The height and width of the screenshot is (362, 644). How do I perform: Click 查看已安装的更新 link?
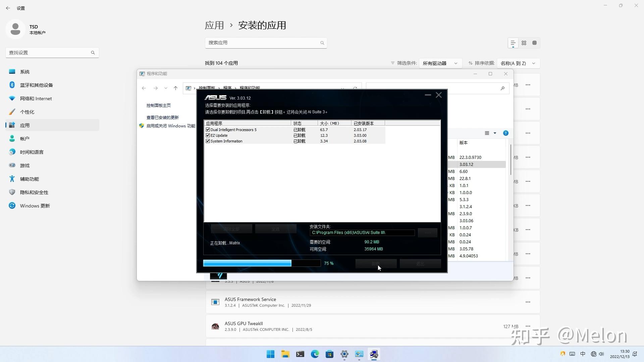(x=162, y=118)
